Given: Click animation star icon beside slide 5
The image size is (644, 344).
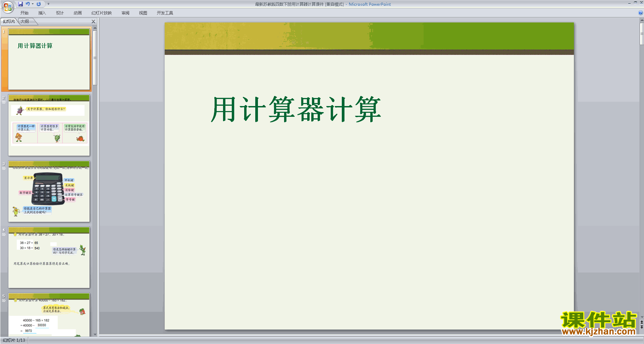Looking at the screenshot, I should point(4,300).
